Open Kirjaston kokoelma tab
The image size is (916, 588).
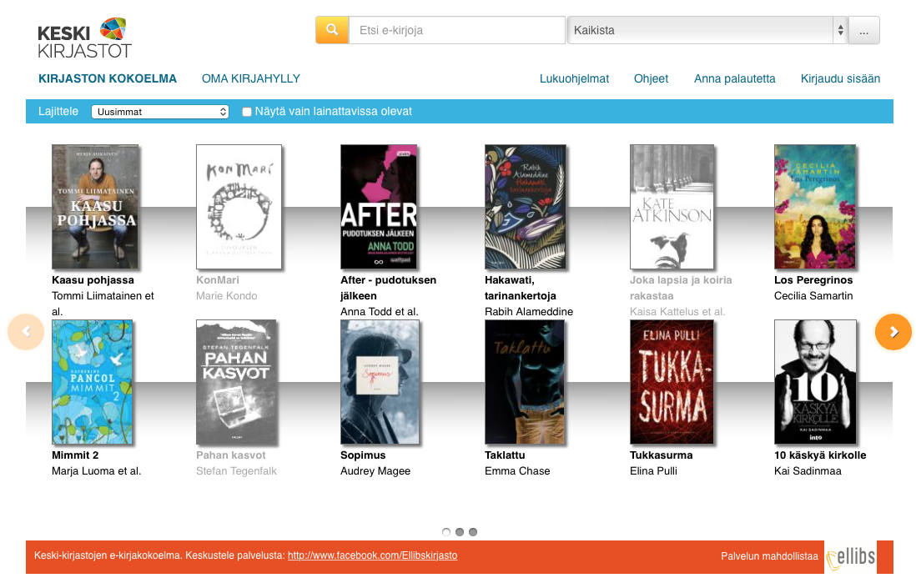[x=108, y=79]
